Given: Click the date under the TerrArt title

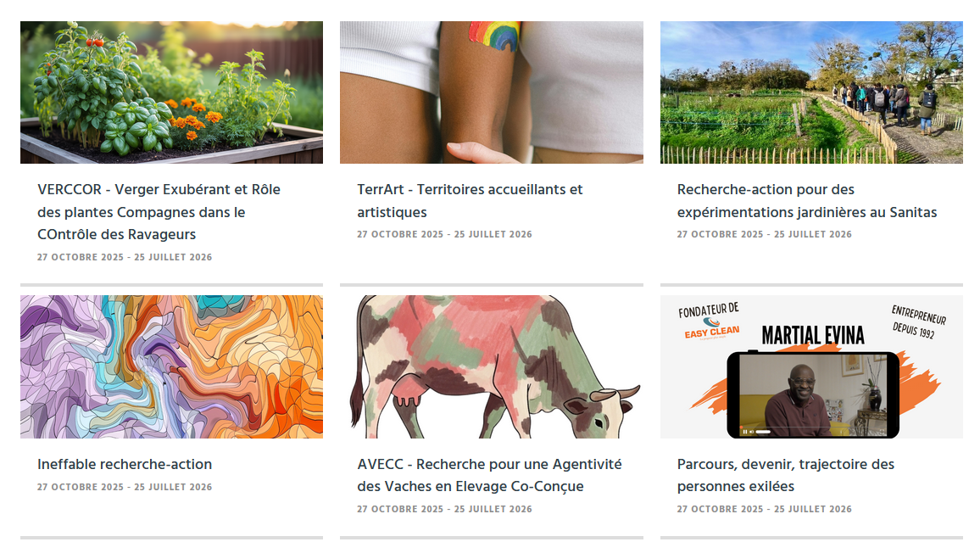Looking at the screenshot, I should (444, 234).
